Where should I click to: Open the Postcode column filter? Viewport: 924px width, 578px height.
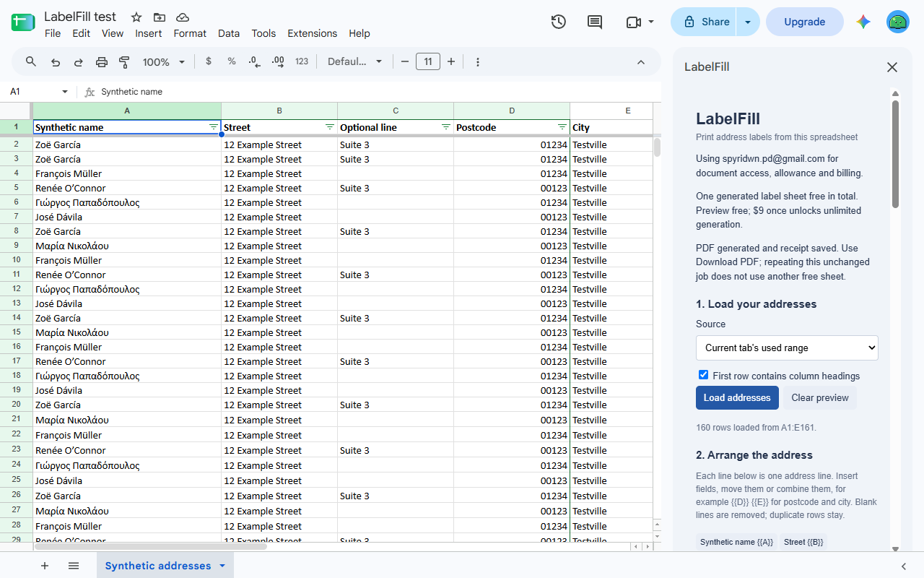[x=562, y=126]
